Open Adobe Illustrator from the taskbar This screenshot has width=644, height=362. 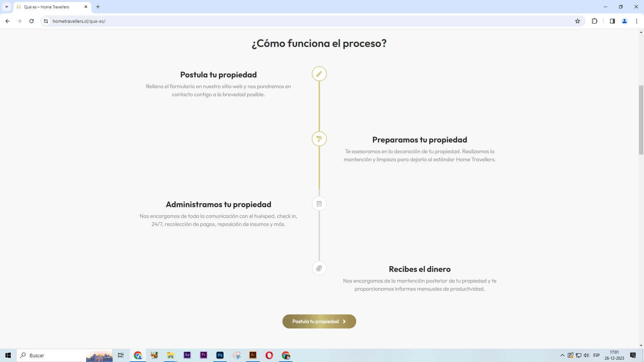[253, 355]
